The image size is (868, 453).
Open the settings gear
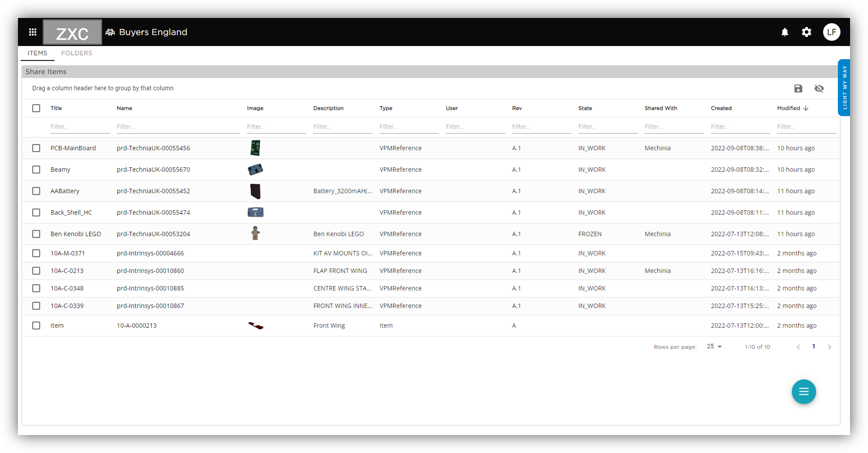(806, 32)
